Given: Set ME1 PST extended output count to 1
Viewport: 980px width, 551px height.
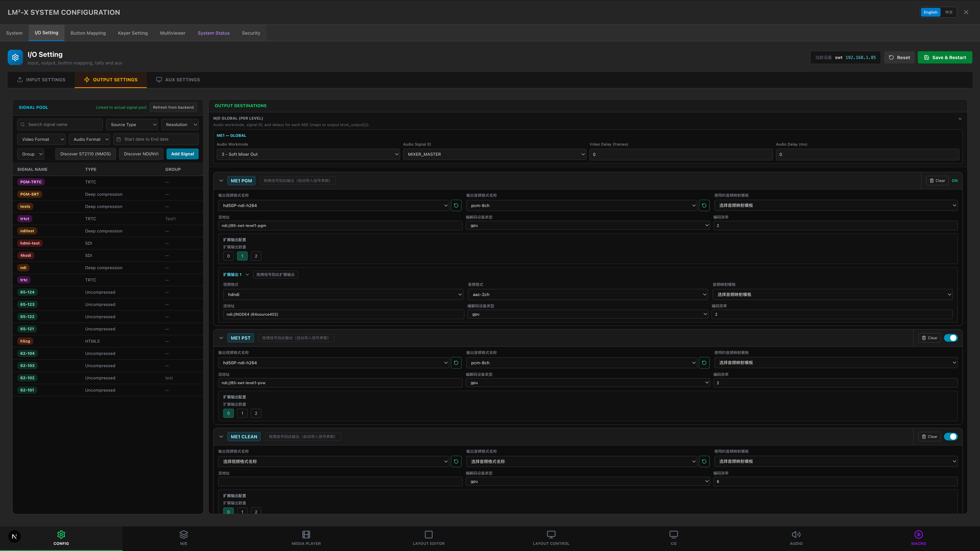Looking at the screenshot, I should coord(242,413).
